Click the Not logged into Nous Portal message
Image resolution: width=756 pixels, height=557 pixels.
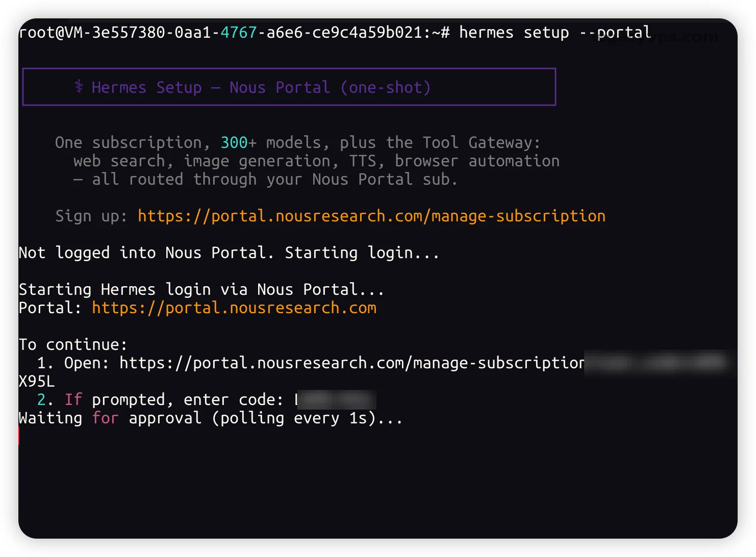point(229,252)
